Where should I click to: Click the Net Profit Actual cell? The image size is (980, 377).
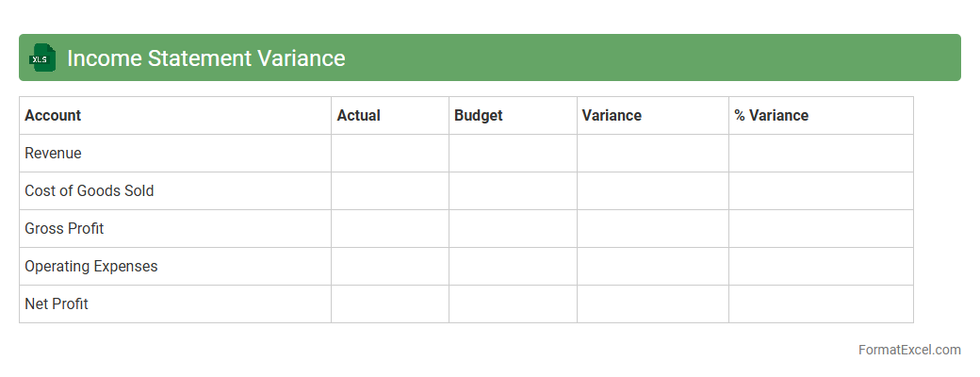click(389, 304)
